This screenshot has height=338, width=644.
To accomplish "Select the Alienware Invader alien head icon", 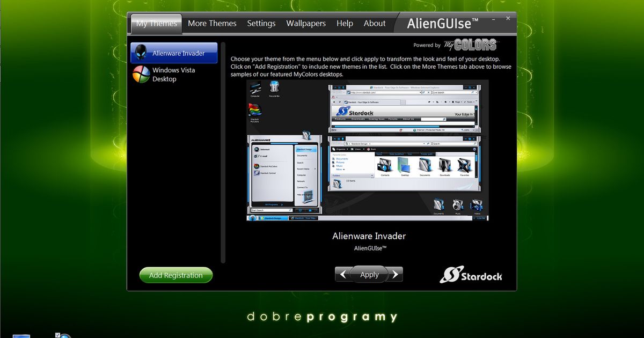I will pyautogui.click(x=141, y=53).
